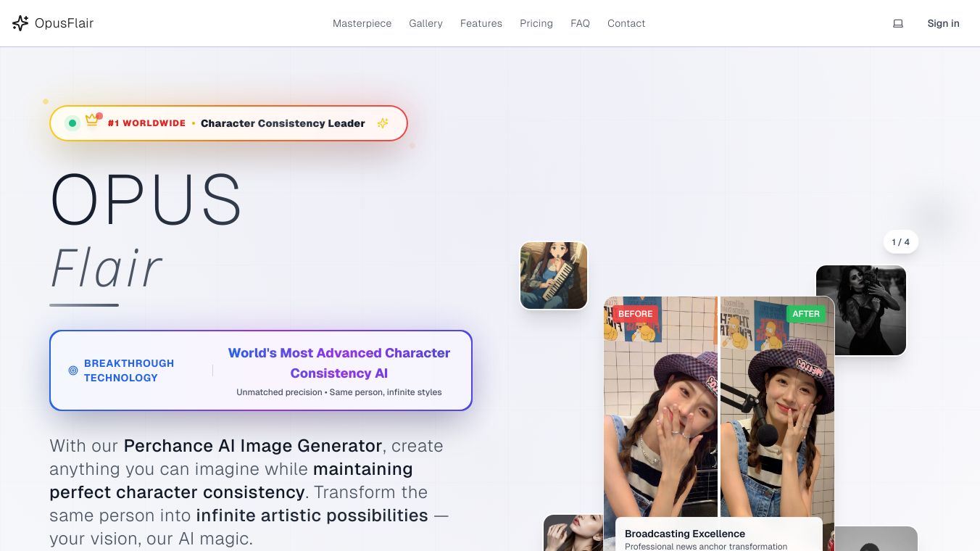Click the target icon beside Breakthrough Technology

(x=73, y=370)
